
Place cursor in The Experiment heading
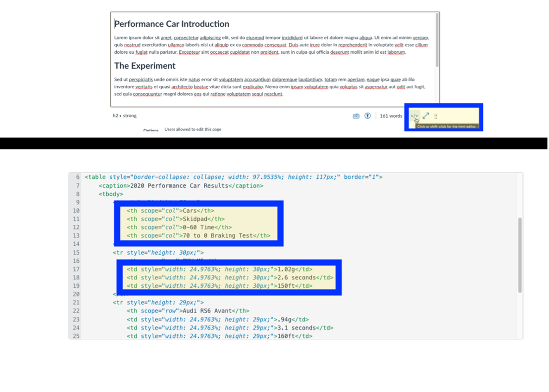145,66
